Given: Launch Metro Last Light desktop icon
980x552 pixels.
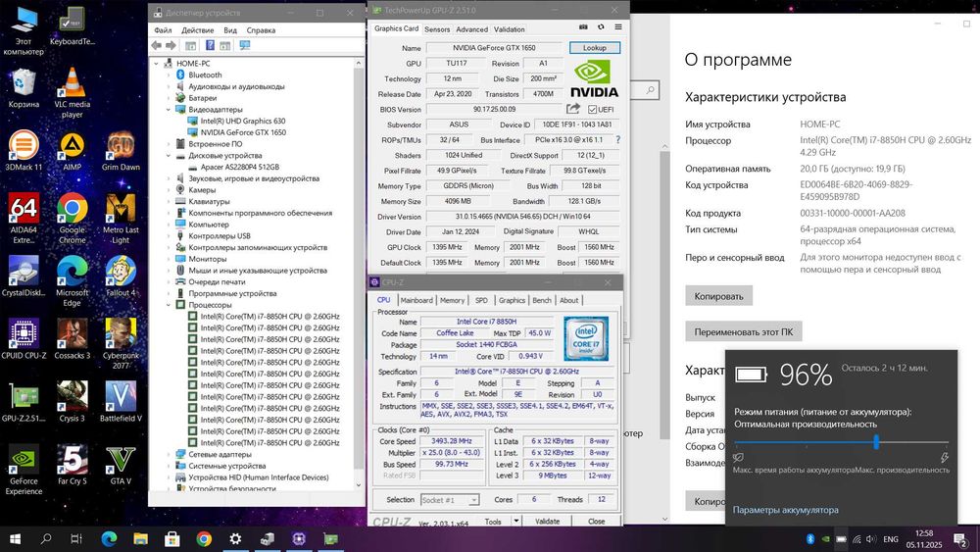Looking at the screenshot, I should (x=121, y=218).
